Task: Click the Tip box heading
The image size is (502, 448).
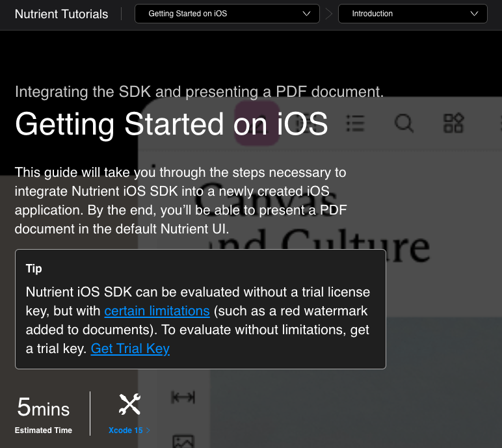Action: [x=34, y=269]
